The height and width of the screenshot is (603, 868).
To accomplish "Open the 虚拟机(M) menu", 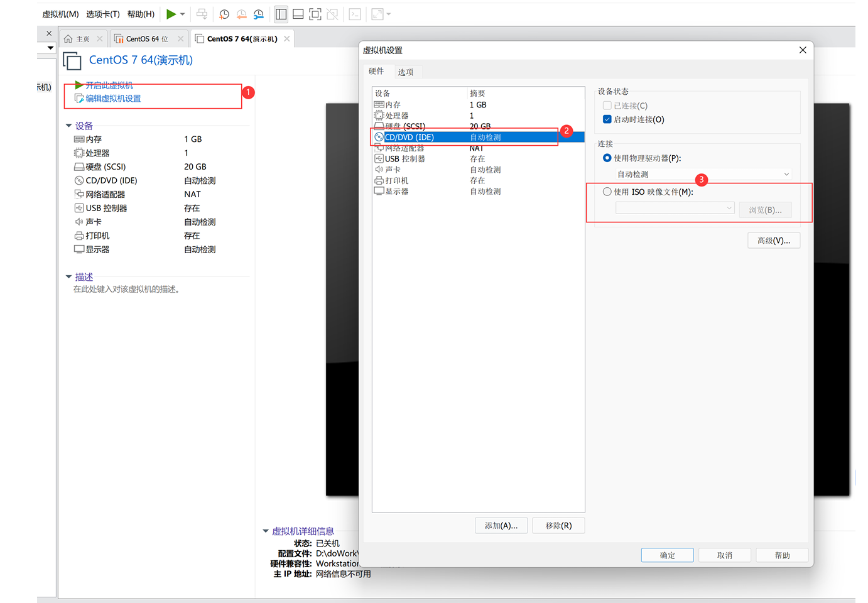I will tap(60, 14).
